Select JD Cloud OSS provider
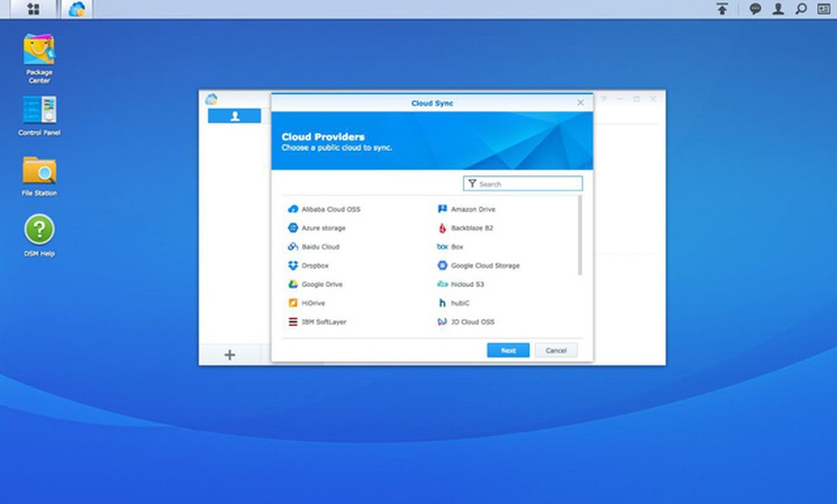The height and width of the screenshot is (504, 837). pyautogui.click(x=466, y=322)
